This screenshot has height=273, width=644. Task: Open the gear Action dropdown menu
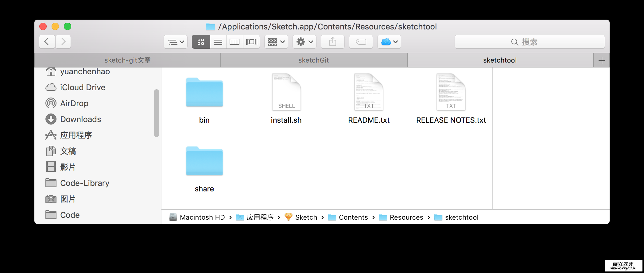pyautogui.click(x=305, y=42)
